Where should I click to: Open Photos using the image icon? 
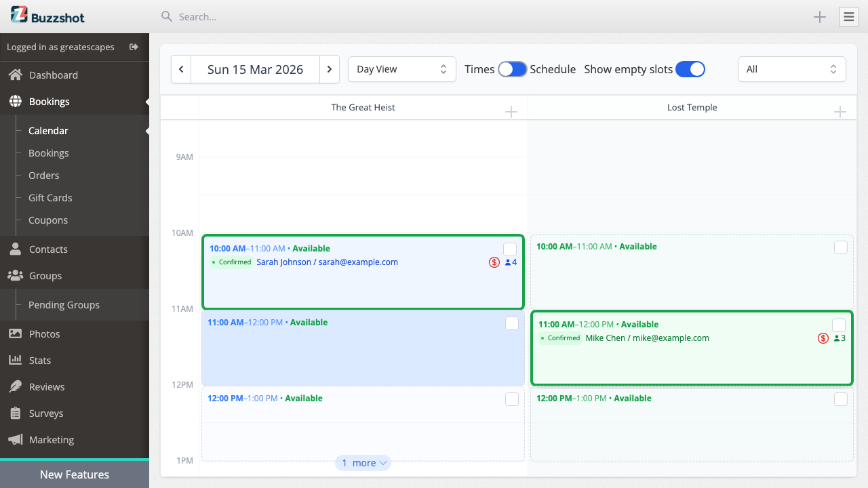[15, 333]
